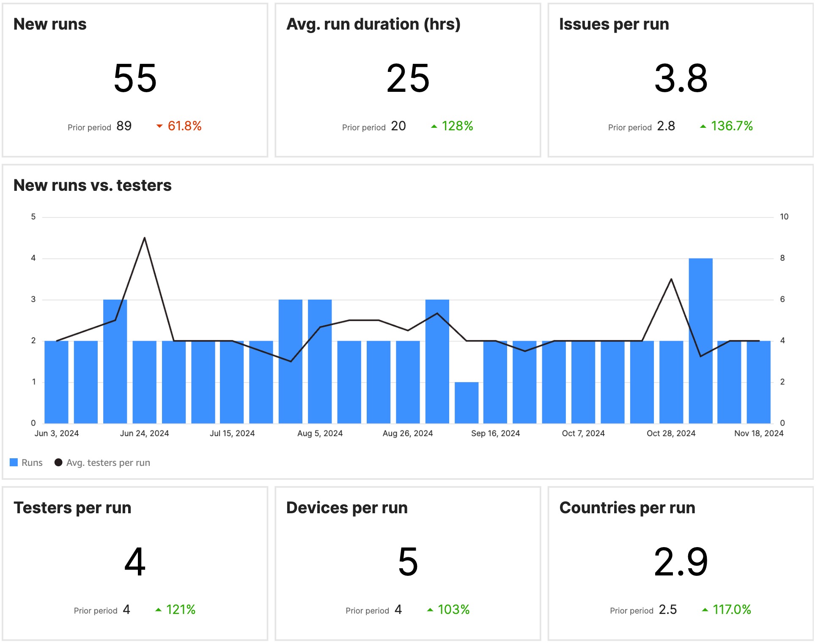
Task: Click the green arrow next to 121%
Action: 159,610
